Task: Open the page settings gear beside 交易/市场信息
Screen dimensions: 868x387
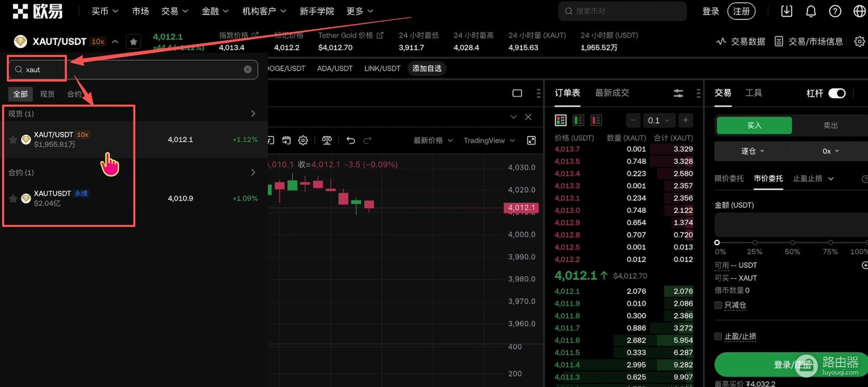Action: (x=860, y=41)
